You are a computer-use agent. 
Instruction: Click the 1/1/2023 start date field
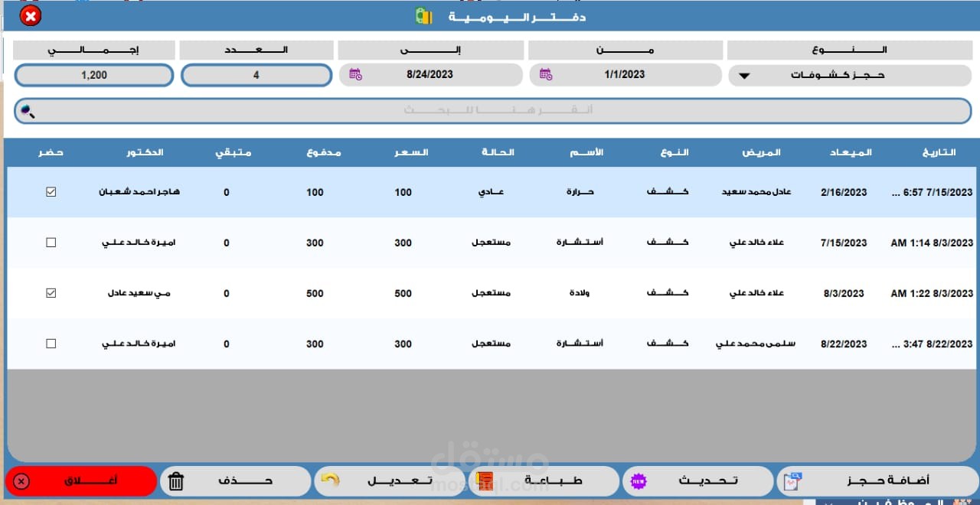[x=625, y=74]
